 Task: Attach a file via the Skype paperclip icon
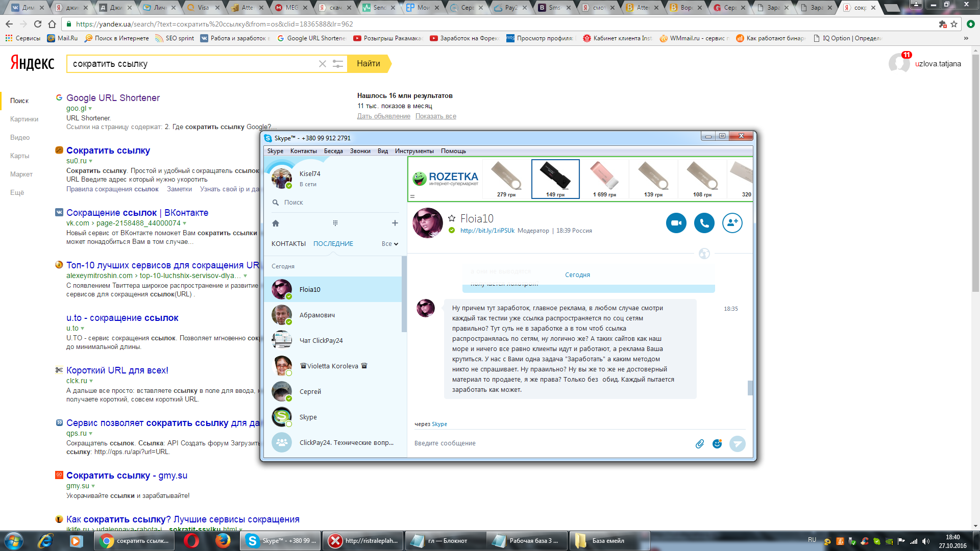click(700, 444)
